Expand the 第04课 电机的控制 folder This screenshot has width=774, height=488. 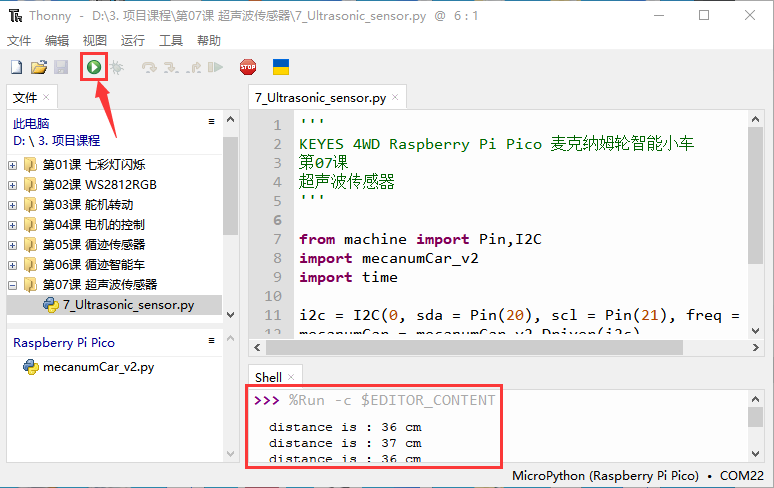[x=13, y=225]
